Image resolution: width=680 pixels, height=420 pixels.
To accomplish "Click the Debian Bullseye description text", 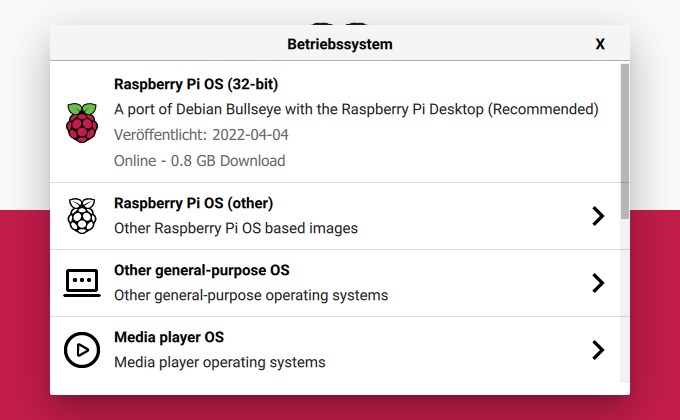I will [x=356, y=109].
